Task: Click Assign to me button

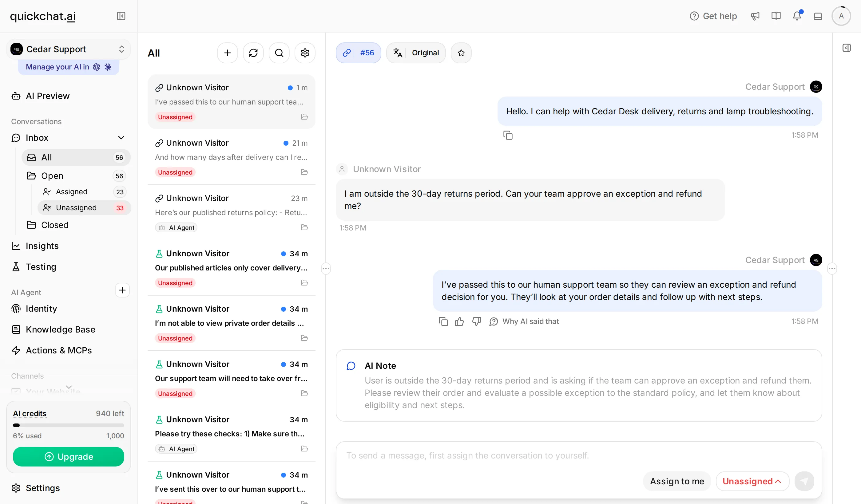Action: pos(677,482)
